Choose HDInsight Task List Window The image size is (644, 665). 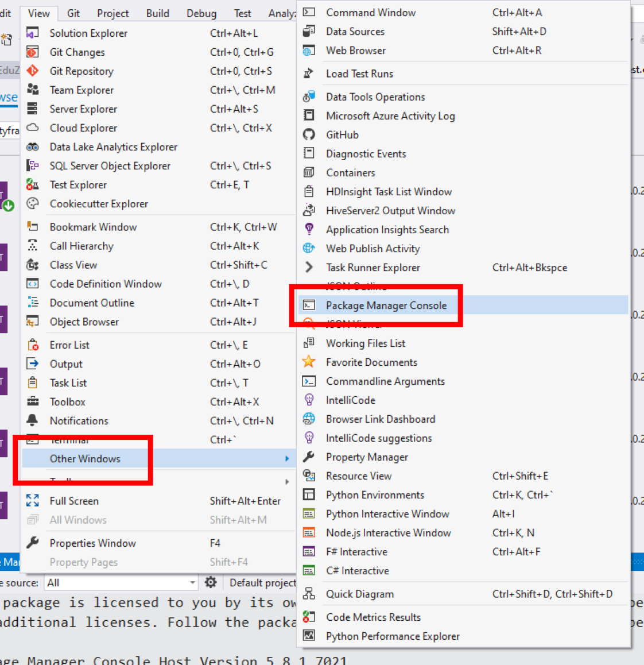[x=463, y=192]
